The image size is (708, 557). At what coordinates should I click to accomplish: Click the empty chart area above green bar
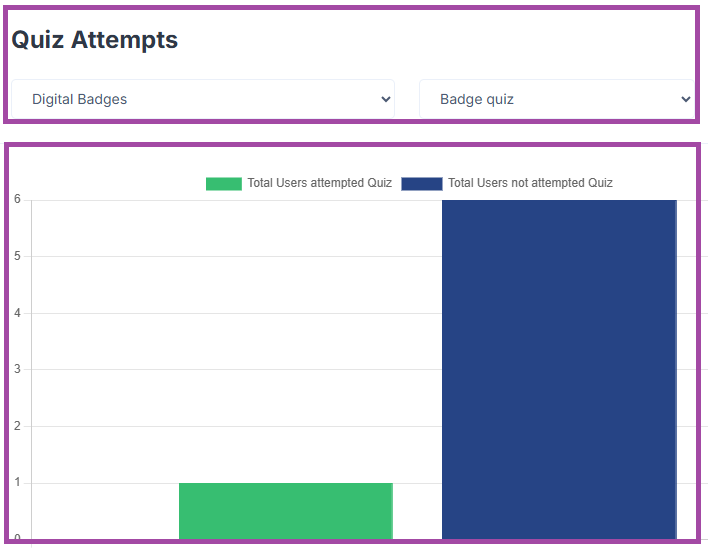point(285,340)
